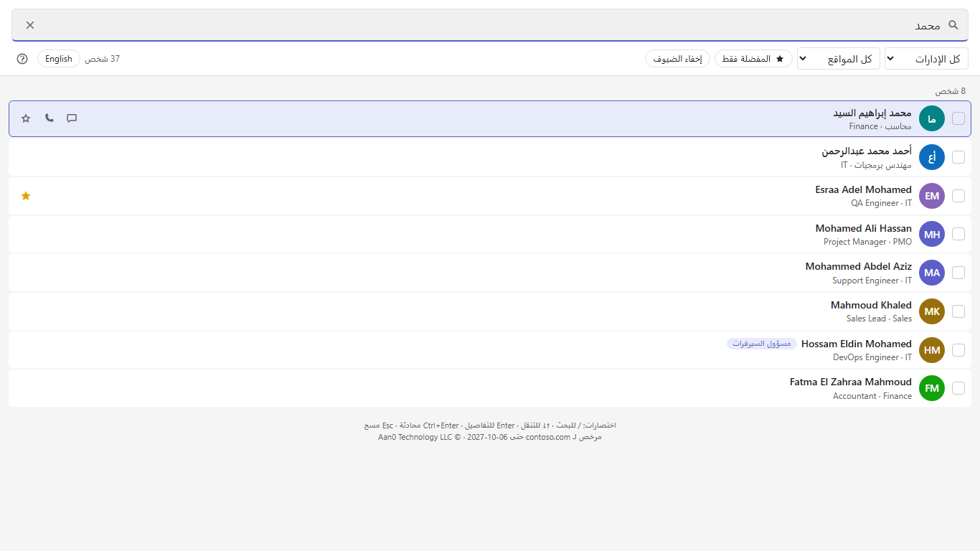Open the avatar for أحمد محمد عبدالرحمن
Image resolution: width=980 pixels, height=551 pixels.
[932, 157]
